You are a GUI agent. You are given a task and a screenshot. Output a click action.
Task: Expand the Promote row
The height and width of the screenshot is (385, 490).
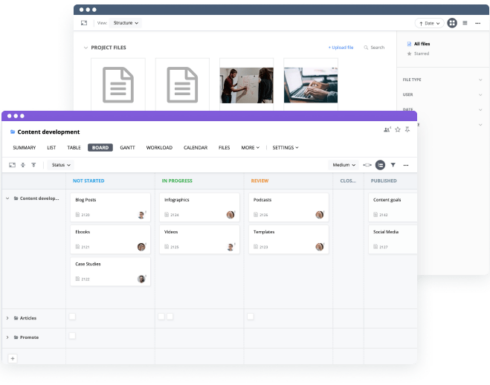coord(7,338)
